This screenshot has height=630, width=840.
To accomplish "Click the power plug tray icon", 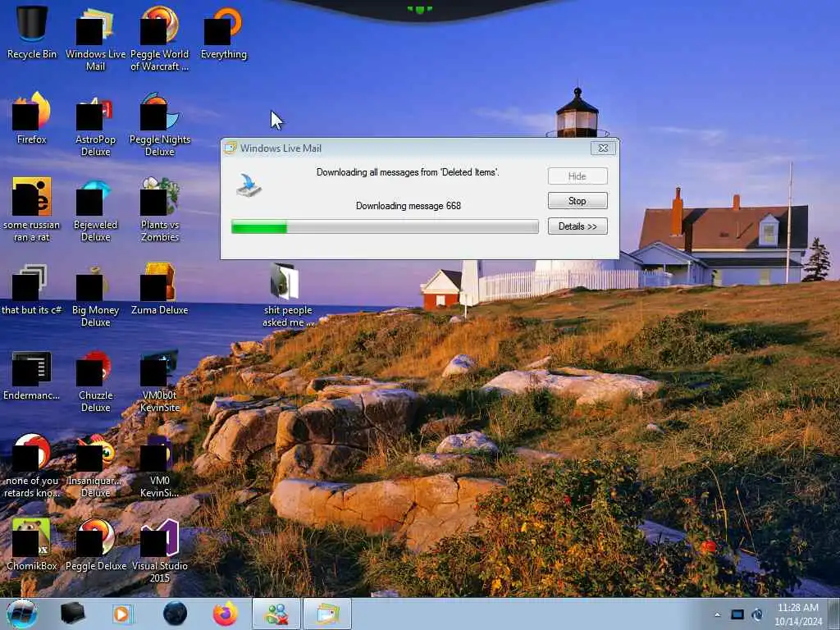I will [757, 614].
